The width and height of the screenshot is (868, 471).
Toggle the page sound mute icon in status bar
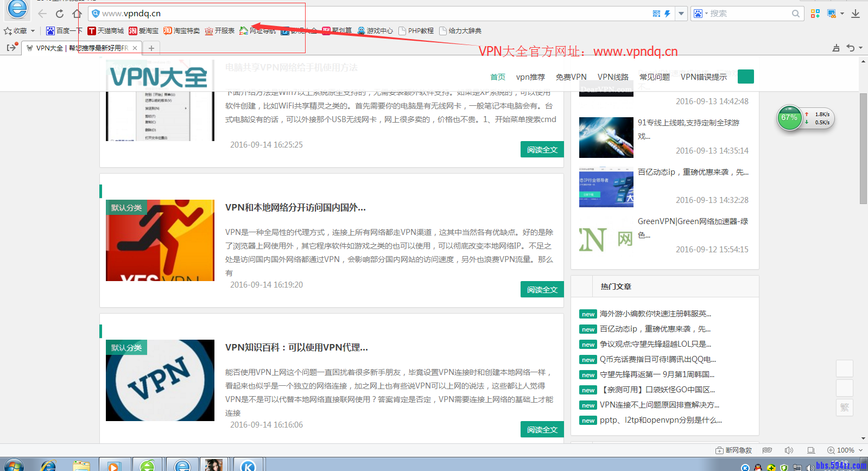789,450
